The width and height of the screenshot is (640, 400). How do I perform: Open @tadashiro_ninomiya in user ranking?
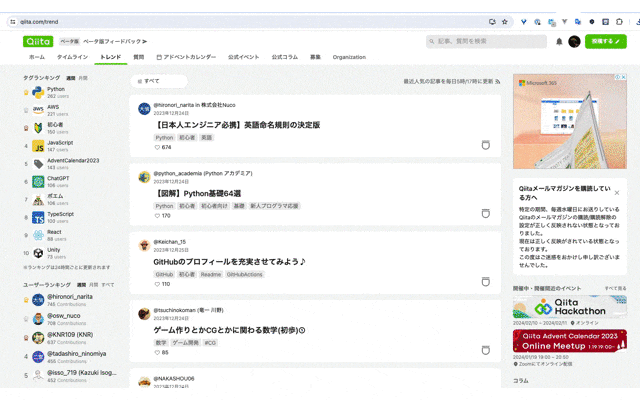pos(76,353)
